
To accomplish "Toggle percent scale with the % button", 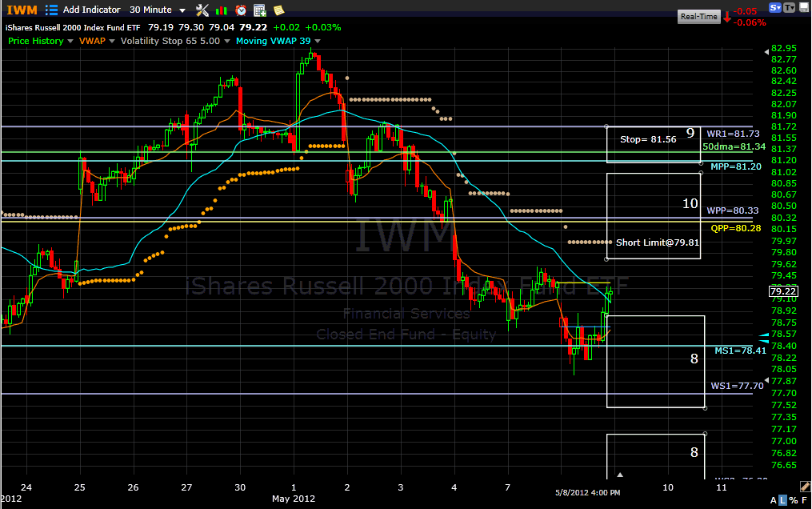I will coord(794,500).
